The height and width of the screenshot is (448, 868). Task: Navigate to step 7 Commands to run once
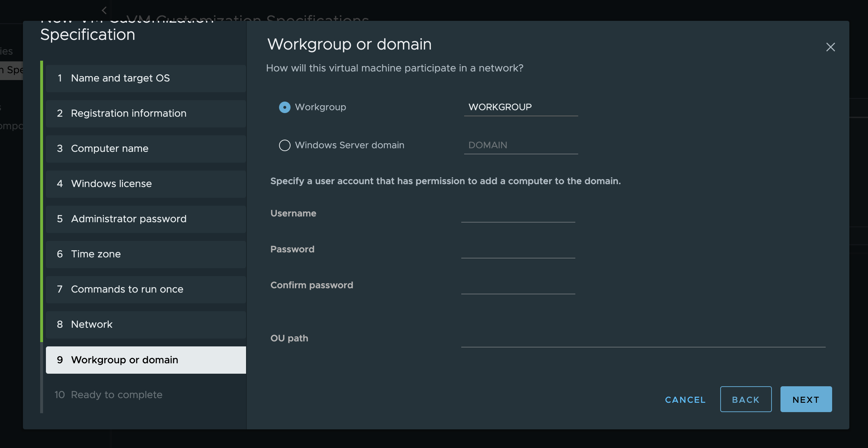tap(146, 289)
